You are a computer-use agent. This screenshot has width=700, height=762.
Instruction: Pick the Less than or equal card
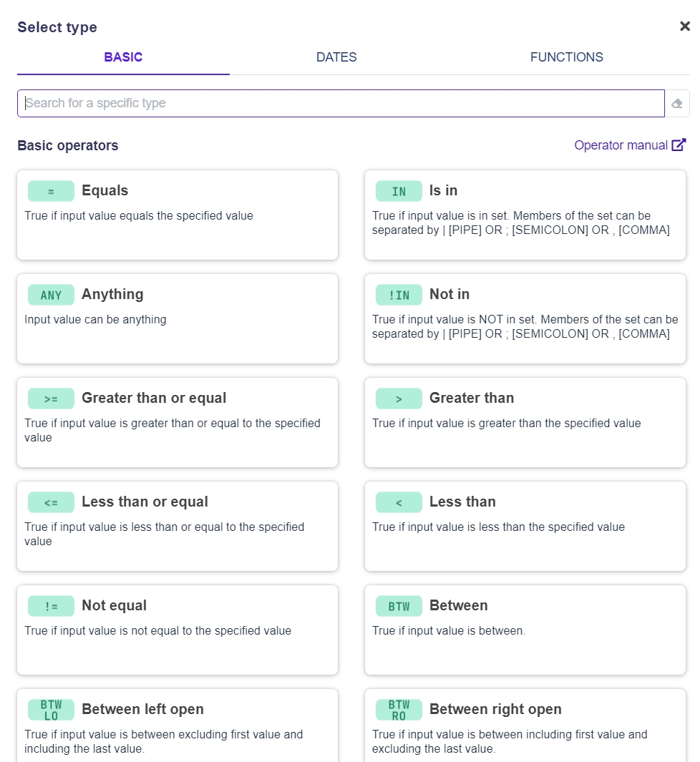(177, 526)
